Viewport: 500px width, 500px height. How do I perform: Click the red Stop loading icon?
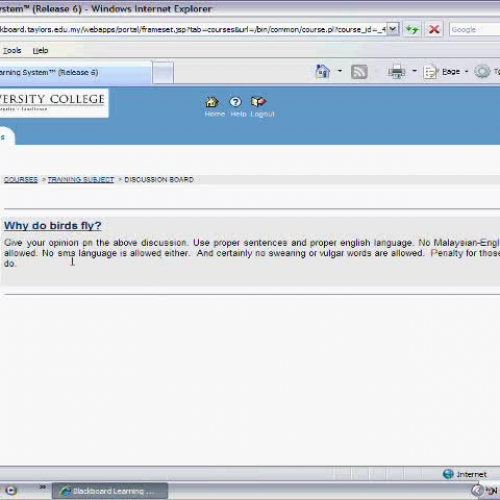[434, 30]
